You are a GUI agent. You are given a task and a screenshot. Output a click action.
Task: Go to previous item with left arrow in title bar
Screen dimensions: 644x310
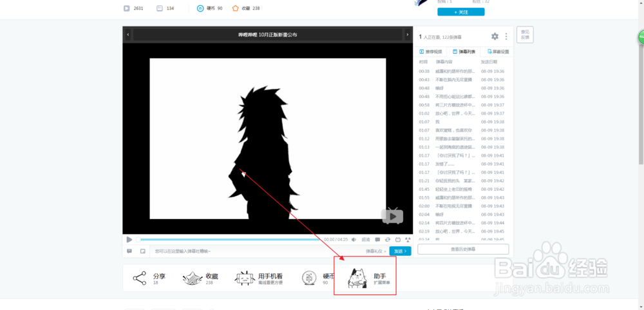(128, 35)
